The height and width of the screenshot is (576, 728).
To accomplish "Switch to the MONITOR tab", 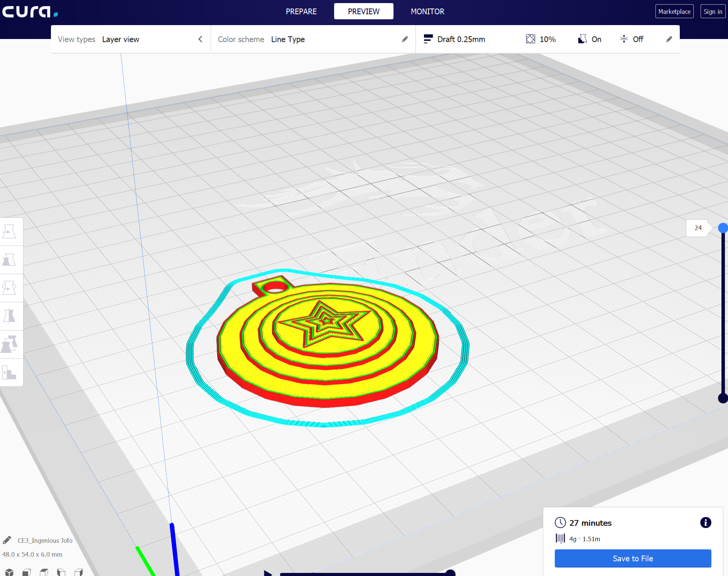I will point(428,11).
